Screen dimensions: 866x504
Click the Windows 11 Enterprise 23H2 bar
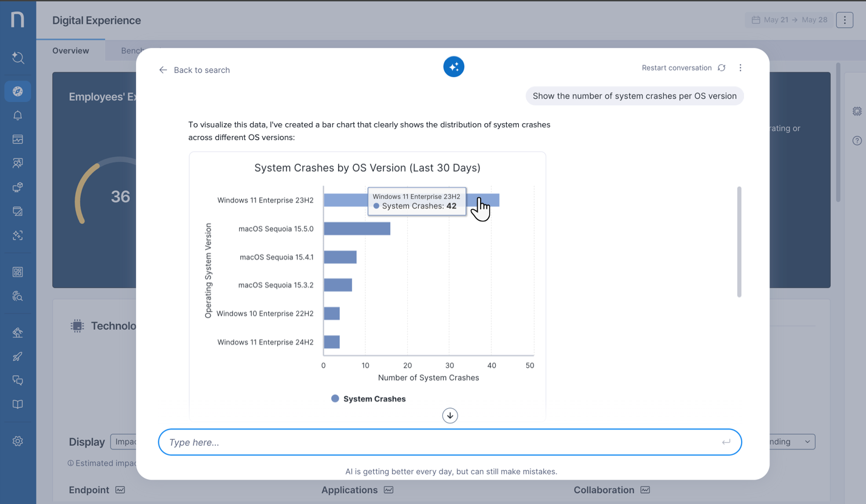click(346, 200)
